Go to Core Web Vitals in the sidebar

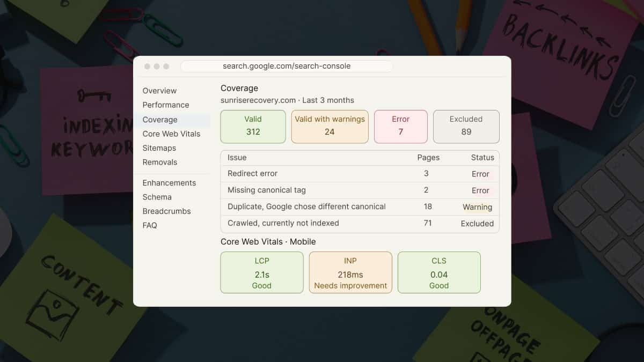(171, 134)
